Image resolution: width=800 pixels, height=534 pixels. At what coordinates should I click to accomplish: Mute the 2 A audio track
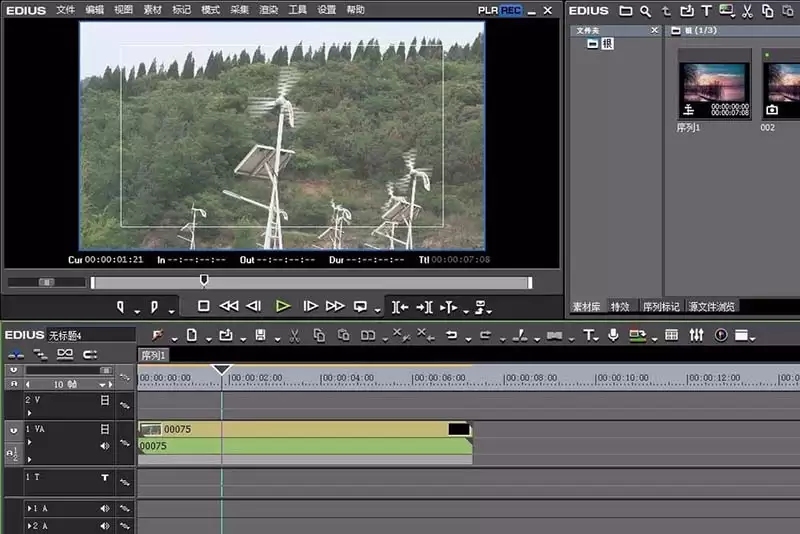(105, 526)
